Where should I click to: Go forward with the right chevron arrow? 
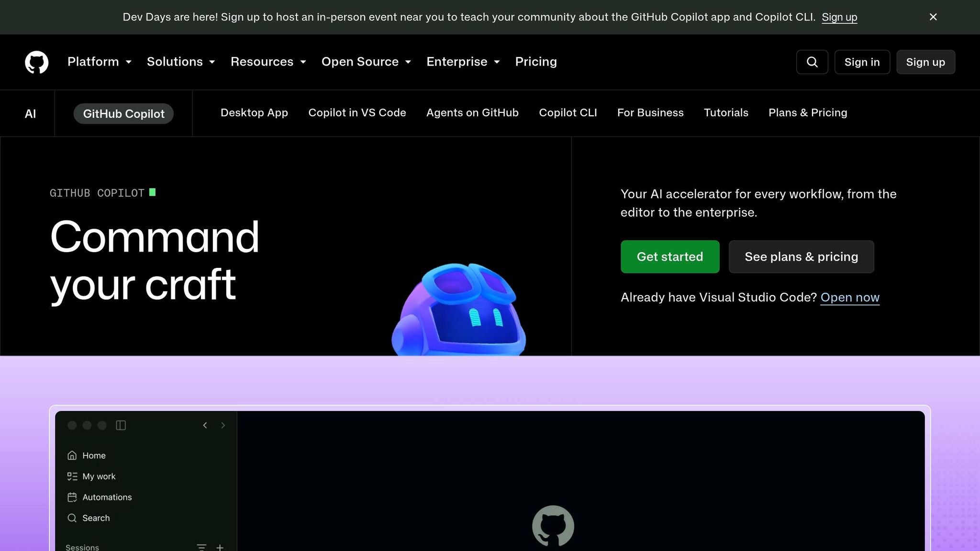[x=223, y=425]
